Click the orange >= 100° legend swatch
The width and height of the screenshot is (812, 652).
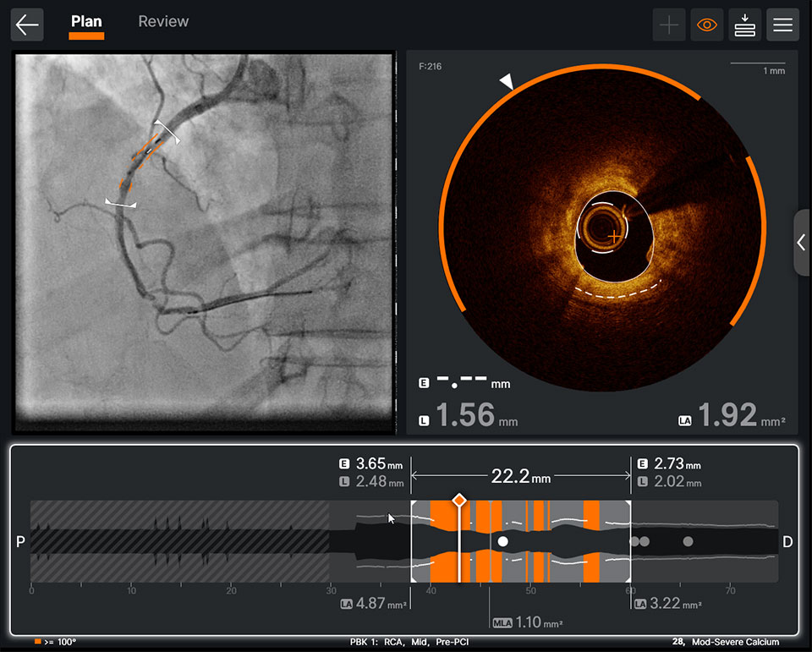click(38, 642)
